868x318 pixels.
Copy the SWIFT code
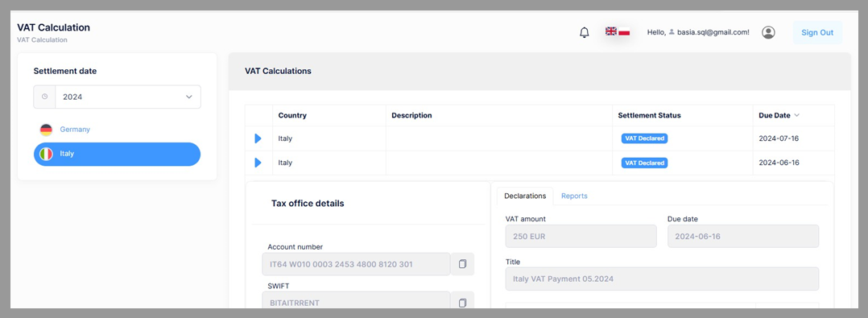coord(462,302)
